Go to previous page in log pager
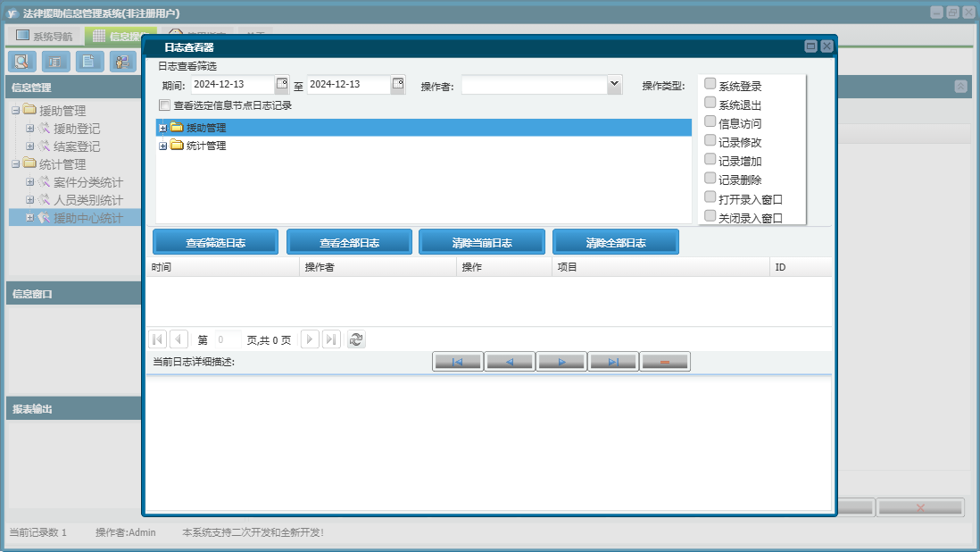Screen dimensions: 980x552 tap(179, 339)
